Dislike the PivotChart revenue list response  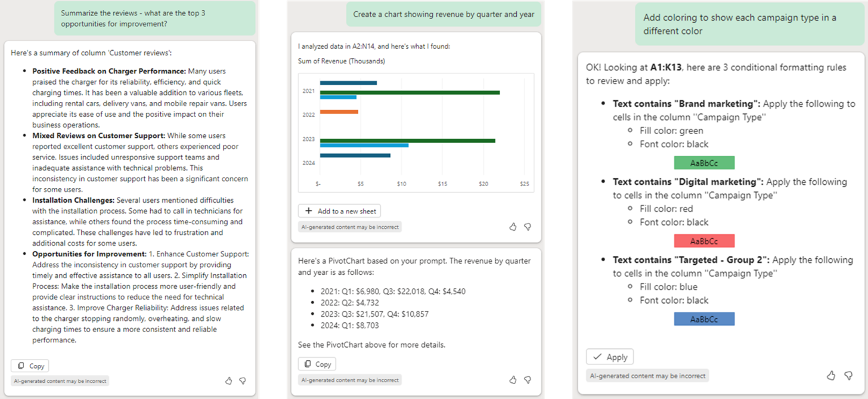click(x=527, y=379)
